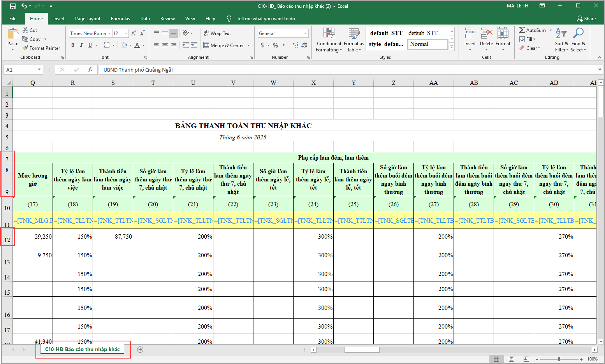Click Insert Function fx icon

point(90,70)
